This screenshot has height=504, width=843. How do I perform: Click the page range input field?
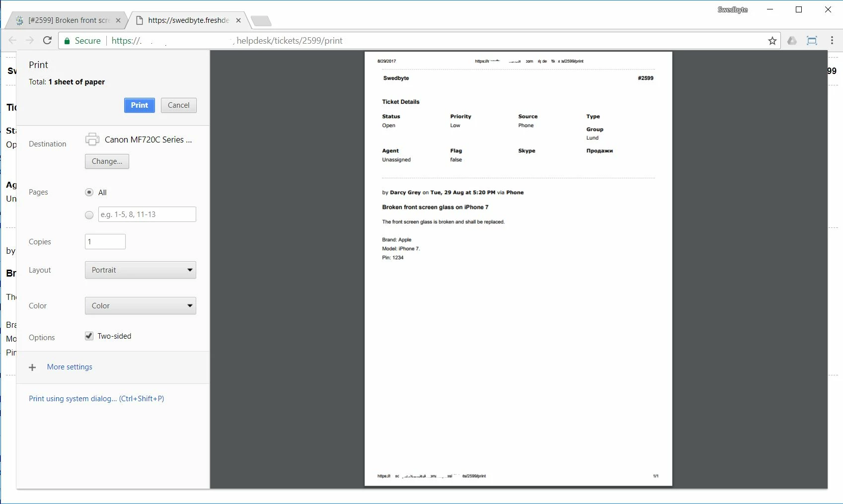click(147, 215)
